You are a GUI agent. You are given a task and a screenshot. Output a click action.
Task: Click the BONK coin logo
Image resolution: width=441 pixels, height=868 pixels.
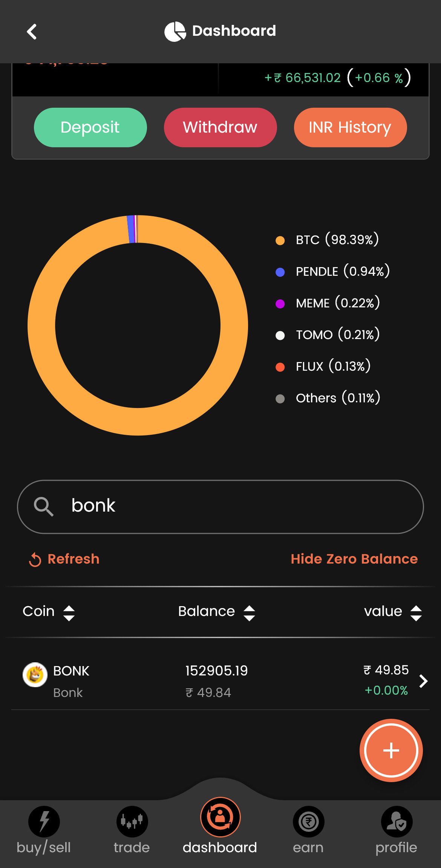point(35,675)
